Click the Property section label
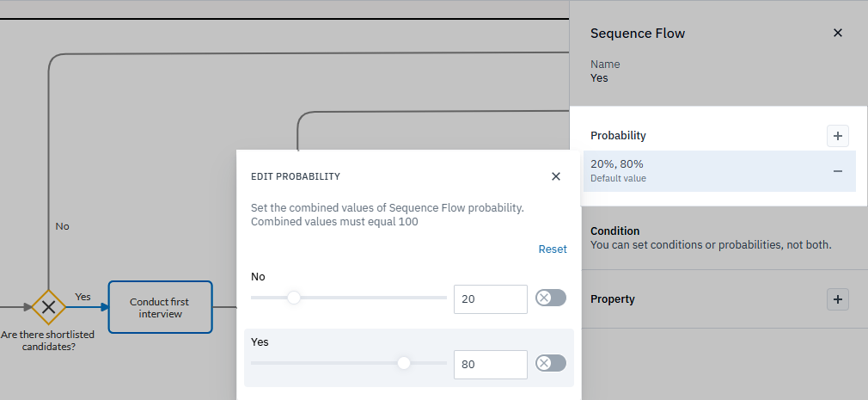868x400 pixels. point(612,299)
